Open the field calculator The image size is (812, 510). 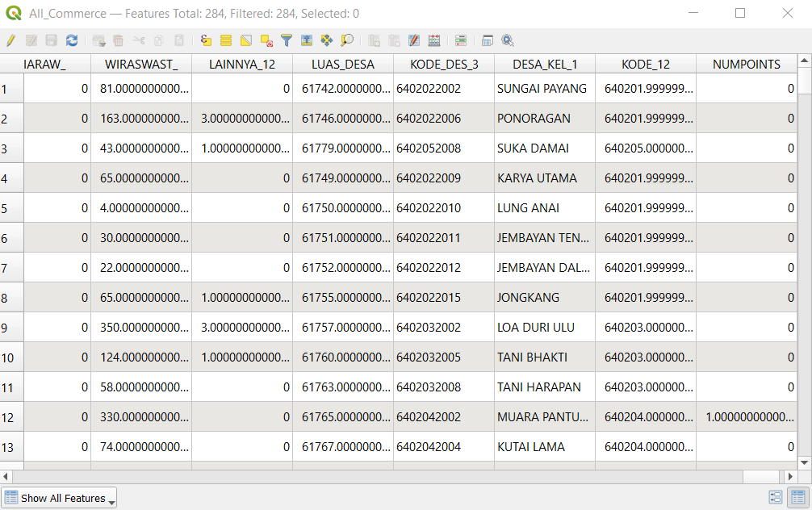(x=434, y=40)
